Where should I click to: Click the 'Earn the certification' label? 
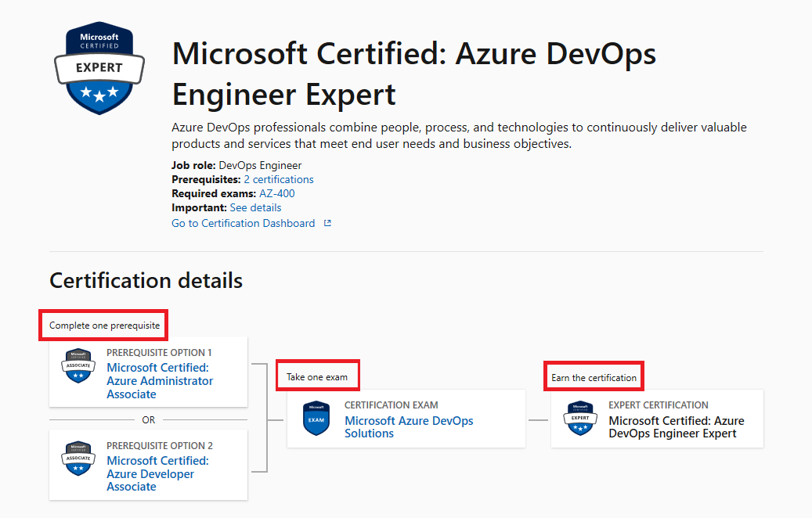(594, 378)
